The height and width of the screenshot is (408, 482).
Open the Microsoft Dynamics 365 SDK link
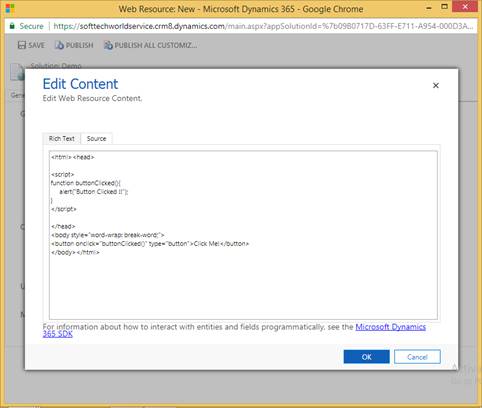[390, 327]
